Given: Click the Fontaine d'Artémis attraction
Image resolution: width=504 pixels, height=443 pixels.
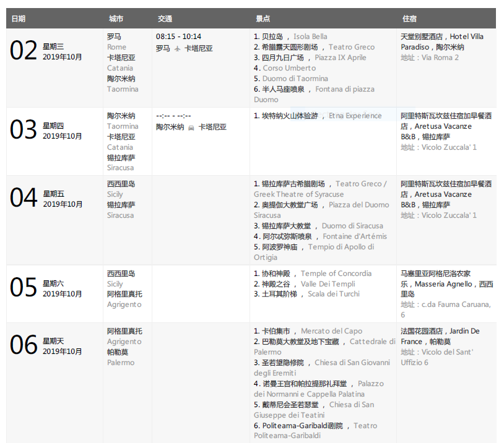Looking at the screenshot, I should [x=354, y=236].
